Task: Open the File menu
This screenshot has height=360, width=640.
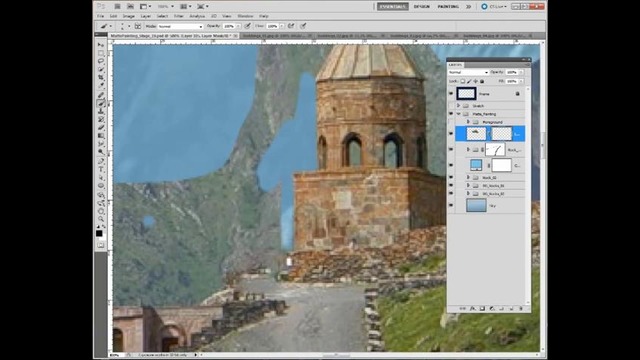Action: 100,16
